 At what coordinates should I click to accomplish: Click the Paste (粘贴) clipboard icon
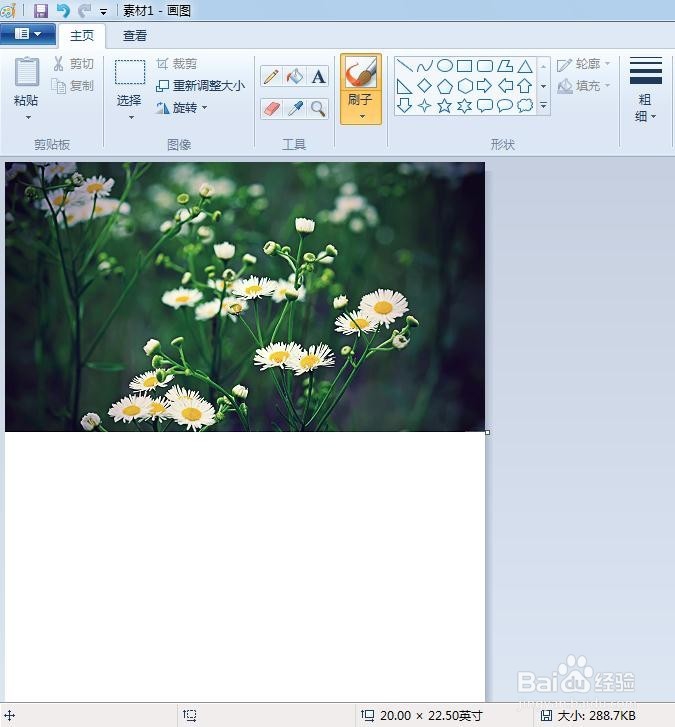(26, 72)
